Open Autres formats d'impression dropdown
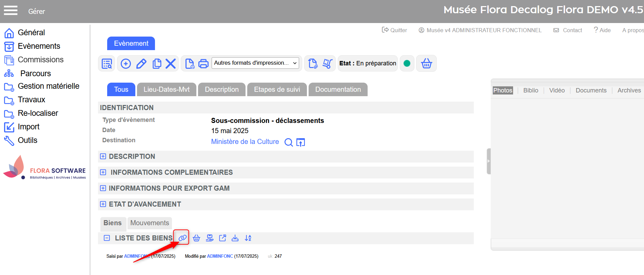Image resolution: width=644 pixels, height=275 pixels. 256,63
